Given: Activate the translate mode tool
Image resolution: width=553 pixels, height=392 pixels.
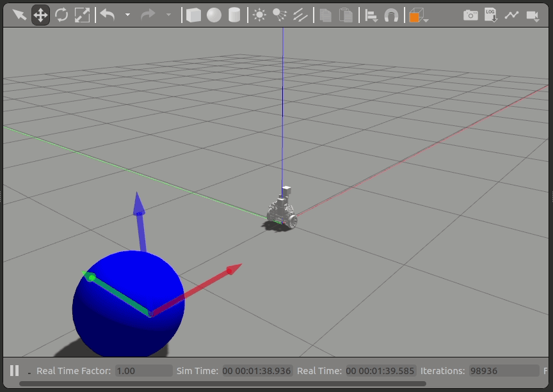Looking at the screenshot, I should [40, 15].
